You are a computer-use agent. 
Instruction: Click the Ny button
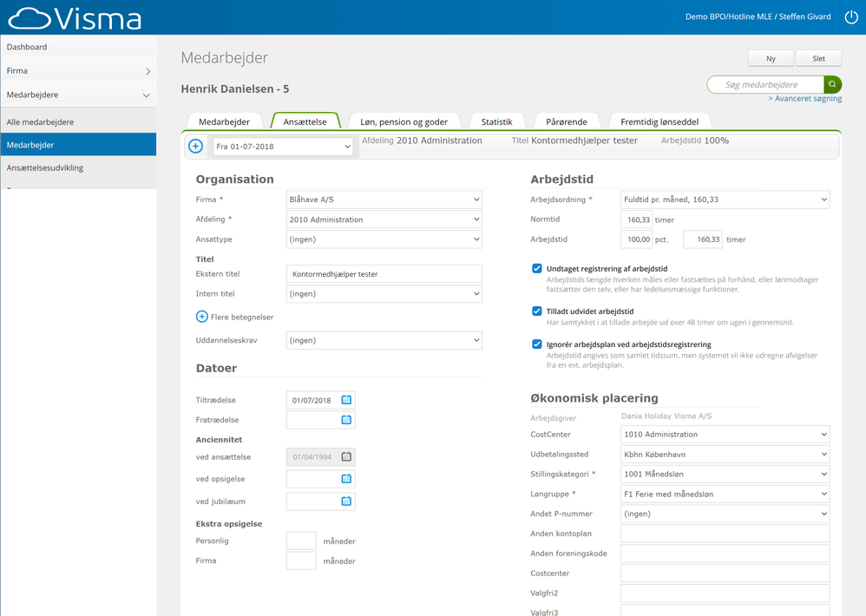point(771,58)
